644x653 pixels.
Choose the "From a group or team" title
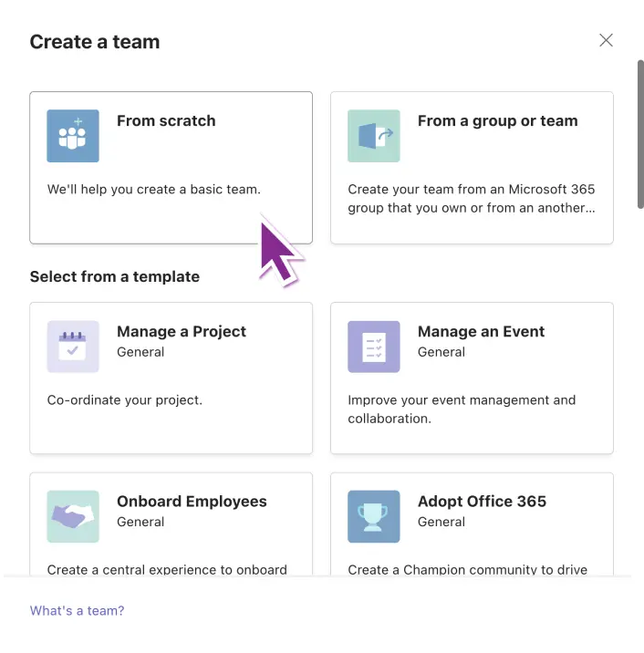pos(497,120)
